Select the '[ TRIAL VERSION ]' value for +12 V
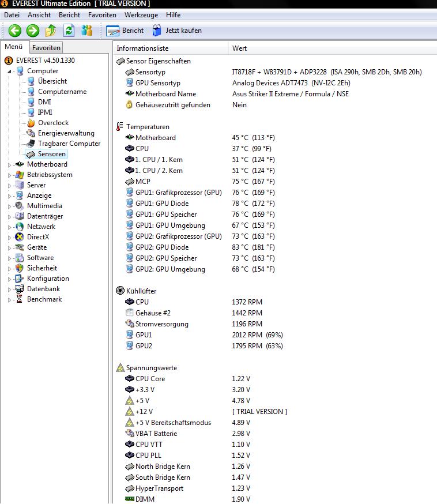This screenshot has height=504, width=437. tap(259, 411)
